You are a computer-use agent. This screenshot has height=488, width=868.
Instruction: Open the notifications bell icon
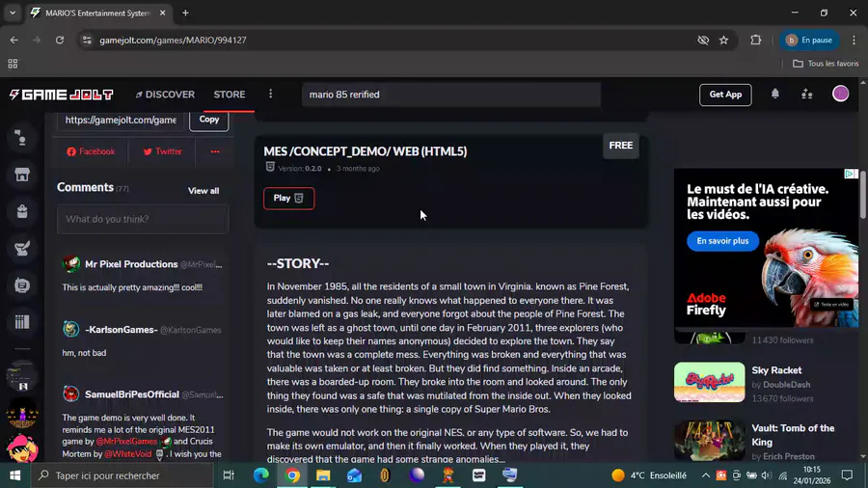775,95
